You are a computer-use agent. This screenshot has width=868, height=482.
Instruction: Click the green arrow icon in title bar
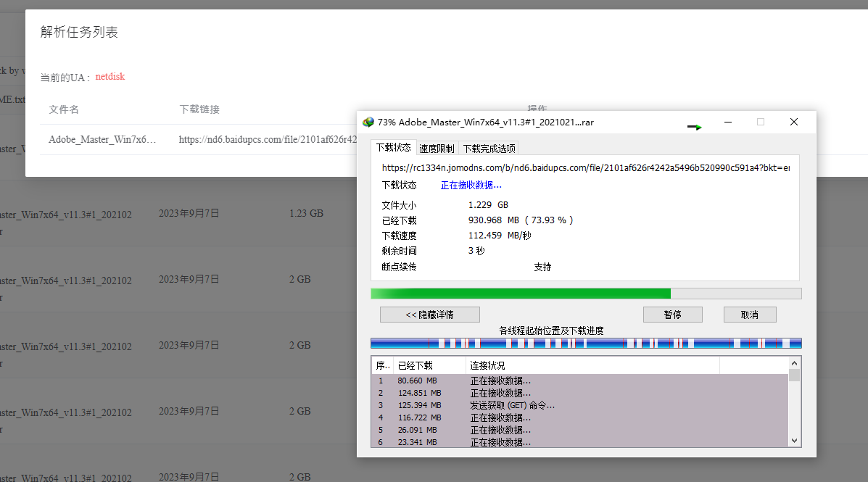[695, 127]
